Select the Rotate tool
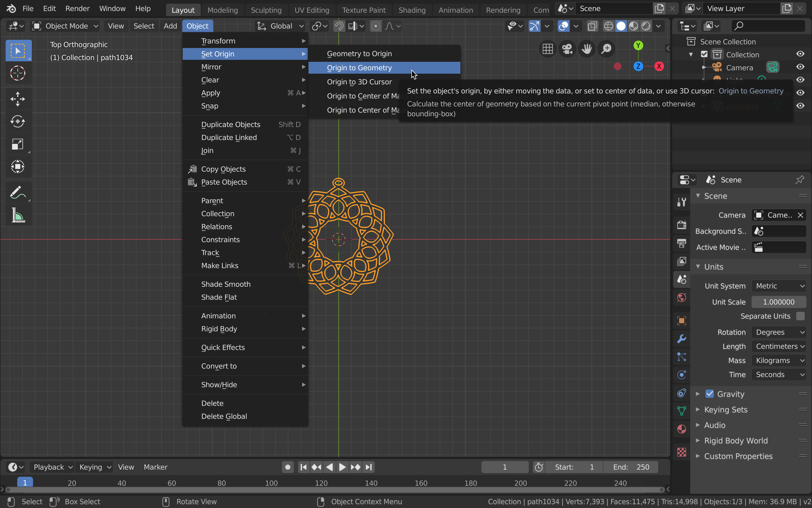812x508 pixels. tap(18, 121)
